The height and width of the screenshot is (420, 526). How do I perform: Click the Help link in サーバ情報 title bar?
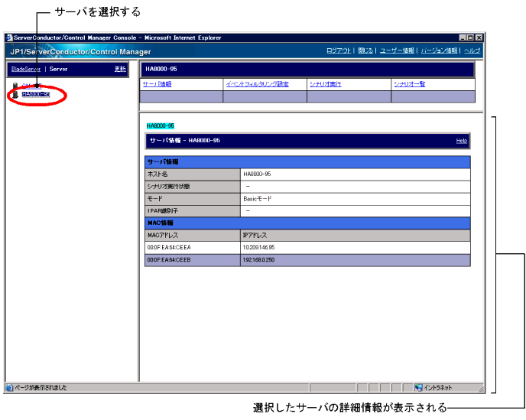pyautogui.click(x=462, y=141)
